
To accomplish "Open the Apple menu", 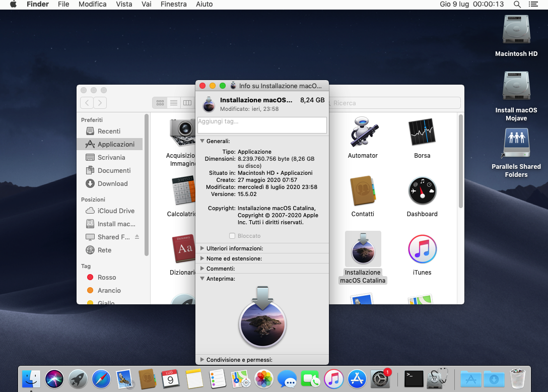I will pyautogui.click(x=13, y=5).
